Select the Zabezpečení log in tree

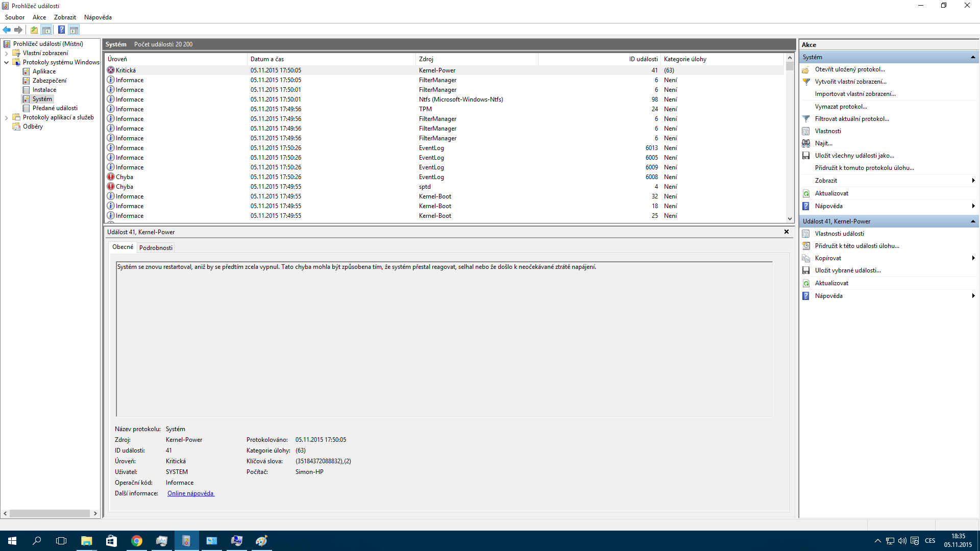tap(49, 81)
